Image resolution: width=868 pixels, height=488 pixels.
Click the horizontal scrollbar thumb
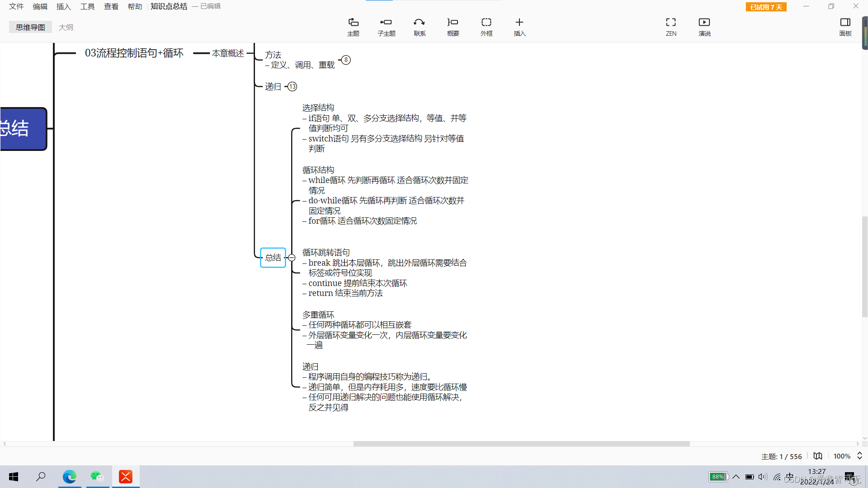(521, 444)
